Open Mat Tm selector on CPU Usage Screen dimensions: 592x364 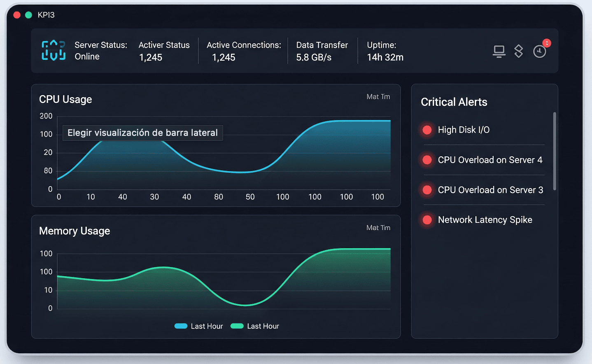pyautogui.click(x=378, y=97)
